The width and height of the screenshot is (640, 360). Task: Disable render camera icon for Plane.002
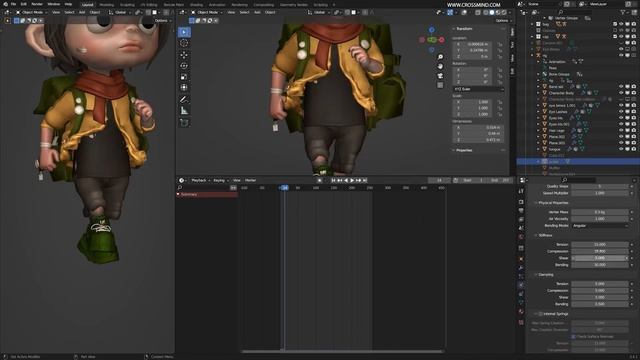coord(633,137)
